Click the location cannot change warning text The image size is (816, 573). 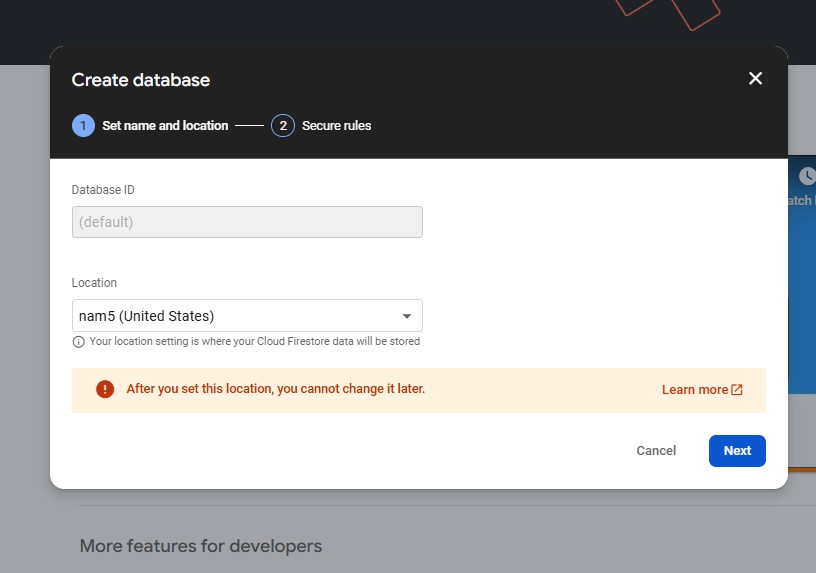tap(275, 389)
